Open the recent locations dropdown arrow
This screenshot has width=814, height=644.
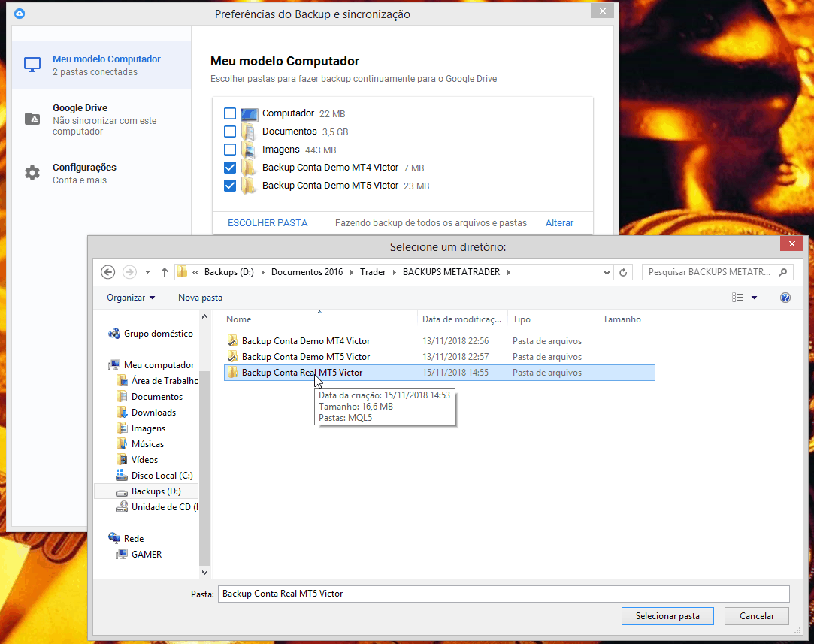tap(148, 272)
